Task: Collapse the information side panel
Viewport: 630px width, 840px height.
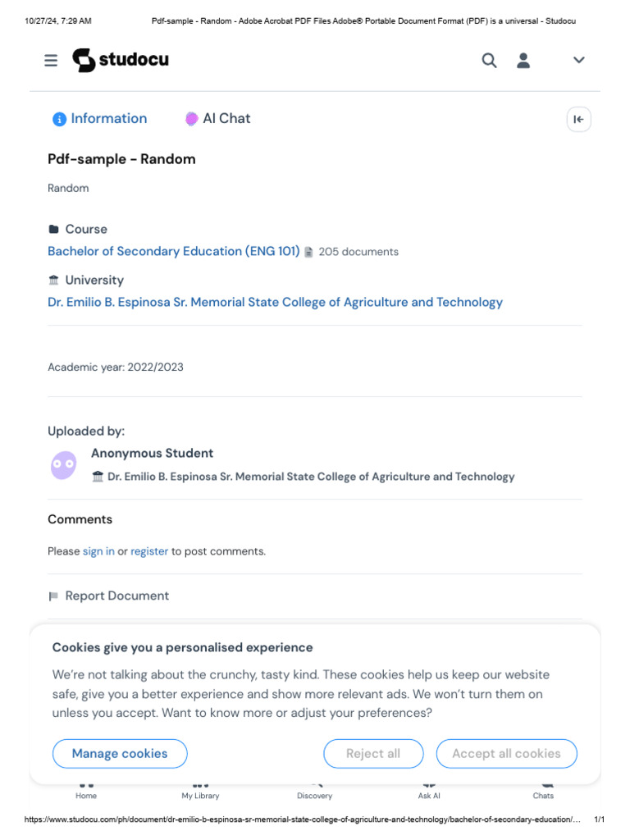Action: (x=578, y=119)
